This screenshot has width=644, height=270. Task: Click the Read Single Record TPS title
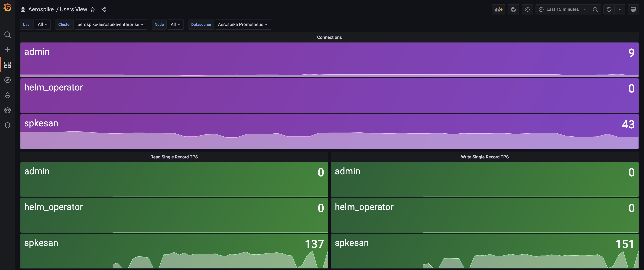coord(174,157)
